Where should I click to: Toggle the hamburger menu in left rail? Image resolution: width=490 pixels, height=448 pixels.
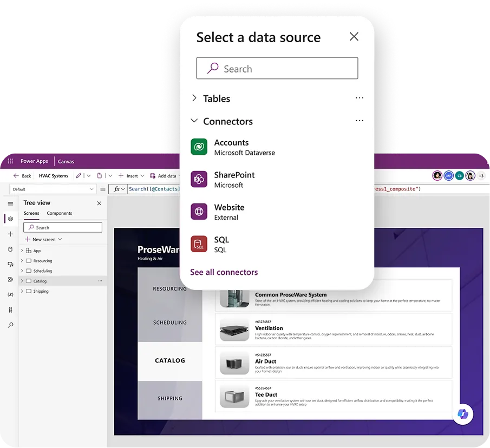click(x=10, y=203)
